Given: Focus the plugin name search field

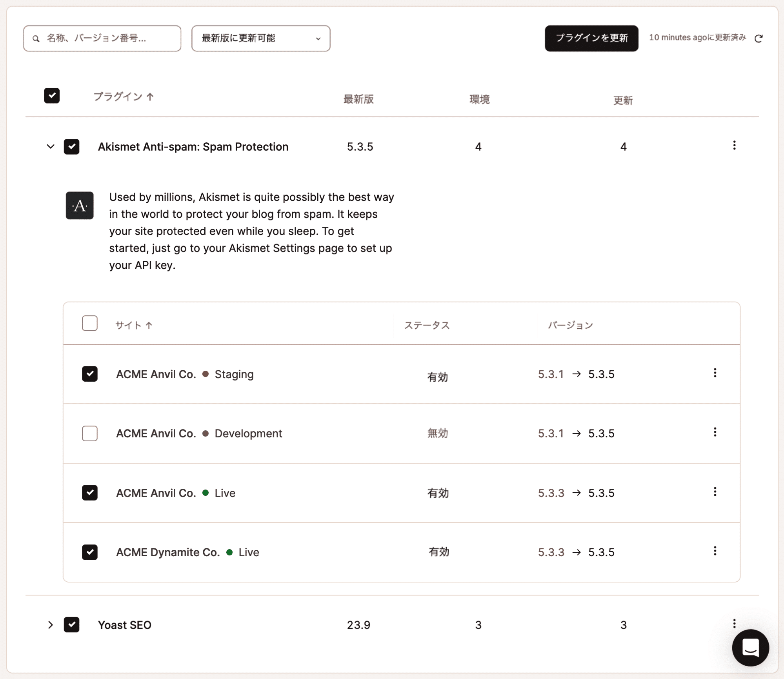Looking at the screenshot, I should click(102, 38).
